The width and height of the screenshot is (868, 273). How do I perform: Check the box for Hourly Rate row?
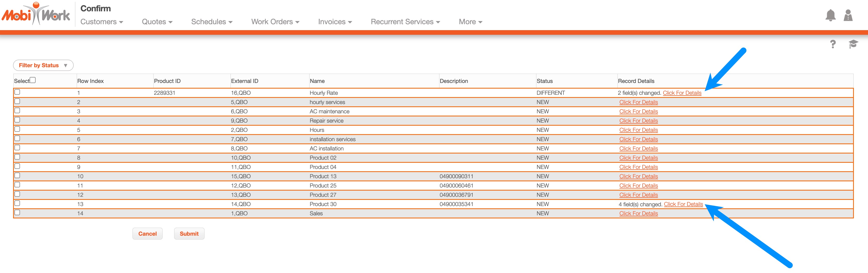click(17, 92)
